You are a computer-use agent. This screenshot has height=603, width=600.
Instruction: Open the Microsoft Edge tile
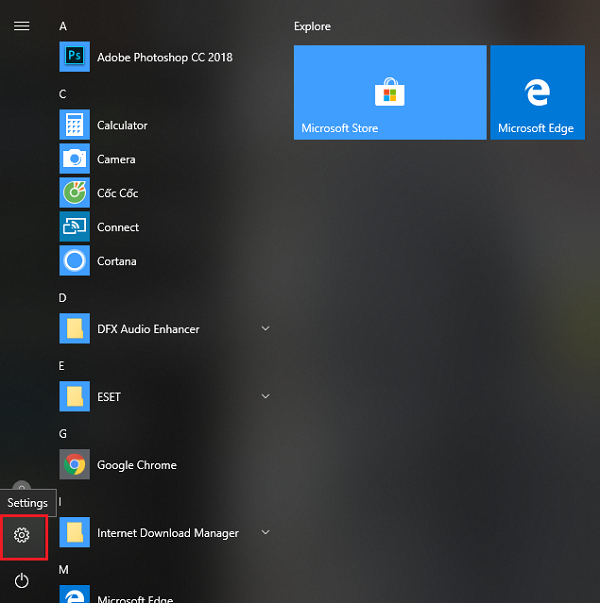(x=537, y=92)
